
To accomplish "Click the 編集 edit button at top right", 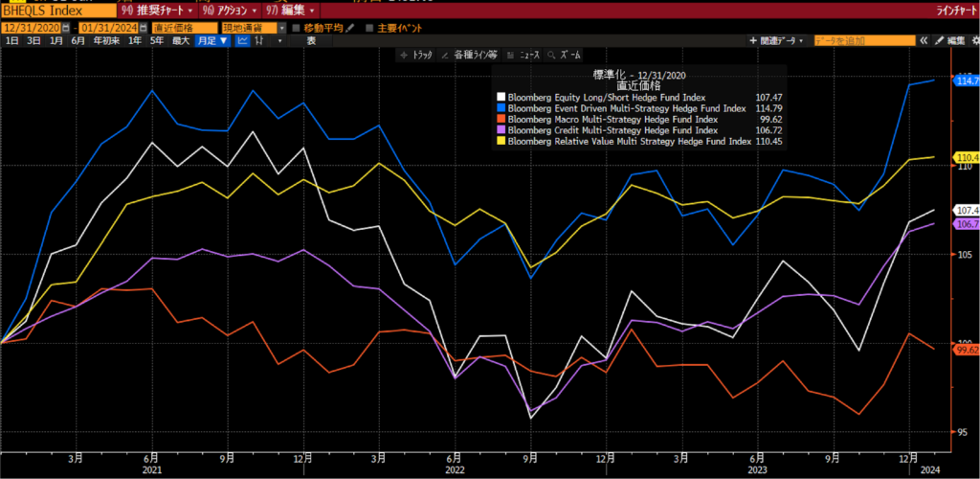I will (950, 40).
